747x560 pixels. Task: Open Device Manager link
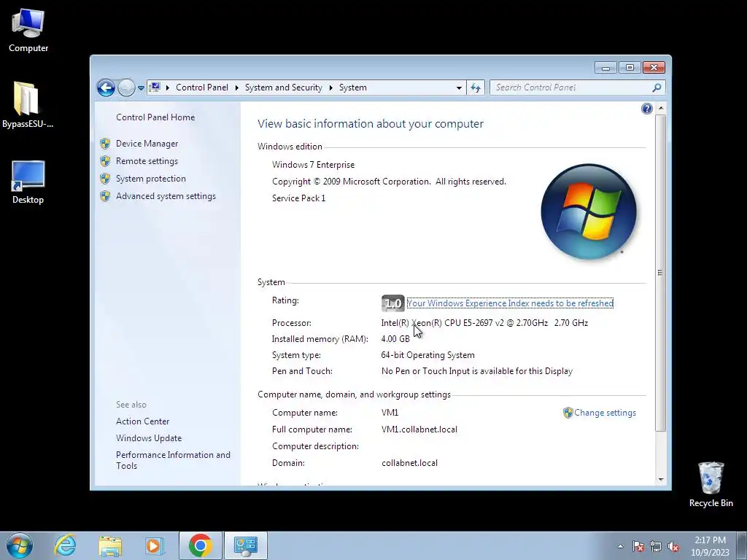[x=147, y=144]
